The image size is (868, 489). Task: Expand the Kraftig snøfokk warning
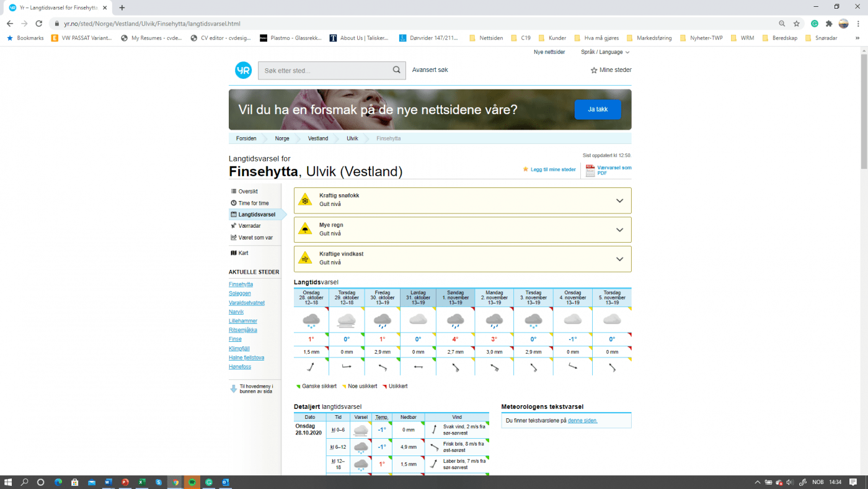[x=619, y=200]
